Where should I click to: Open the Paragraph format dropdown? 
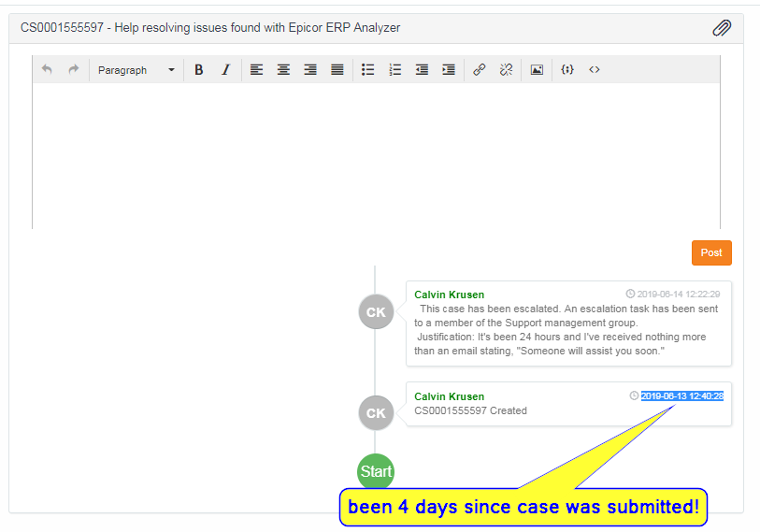click(136, 70)
